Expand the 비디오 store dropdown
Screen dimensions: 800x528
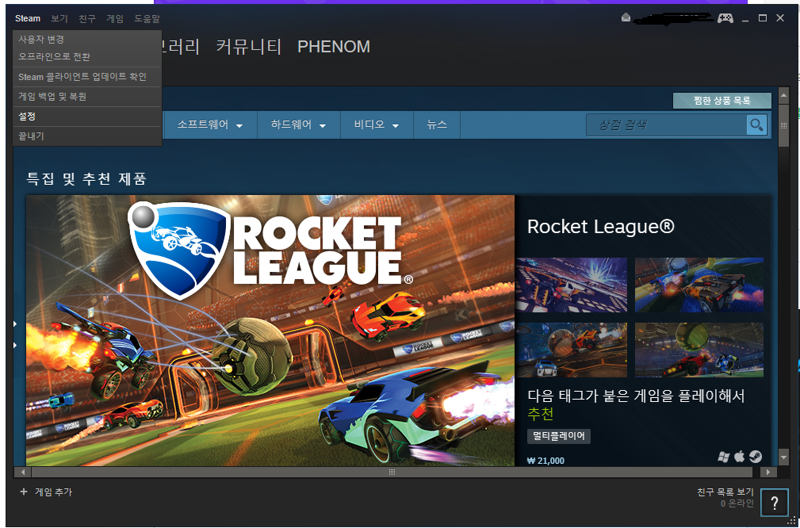click(377, 125)
